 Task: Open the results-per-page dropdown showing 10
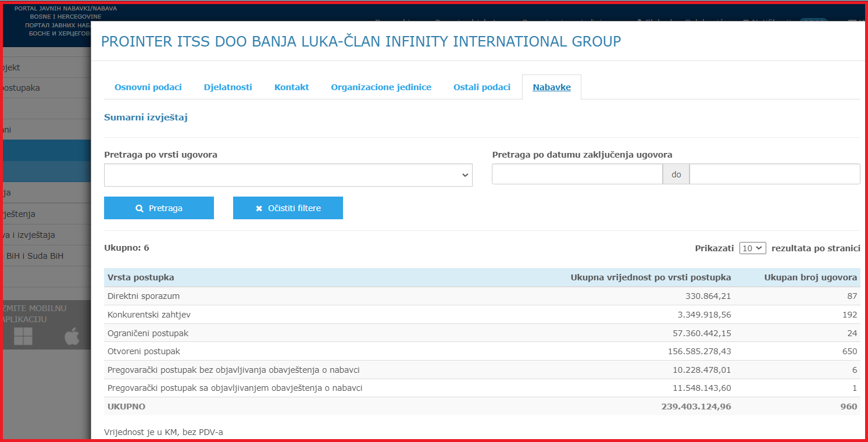coord(753,248)
